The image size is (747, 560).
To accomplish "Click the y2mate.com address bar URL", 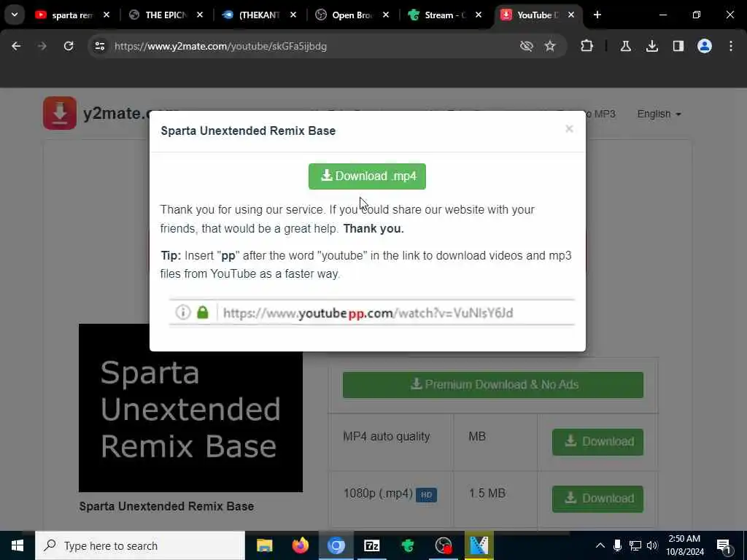I will pos(220,46).
